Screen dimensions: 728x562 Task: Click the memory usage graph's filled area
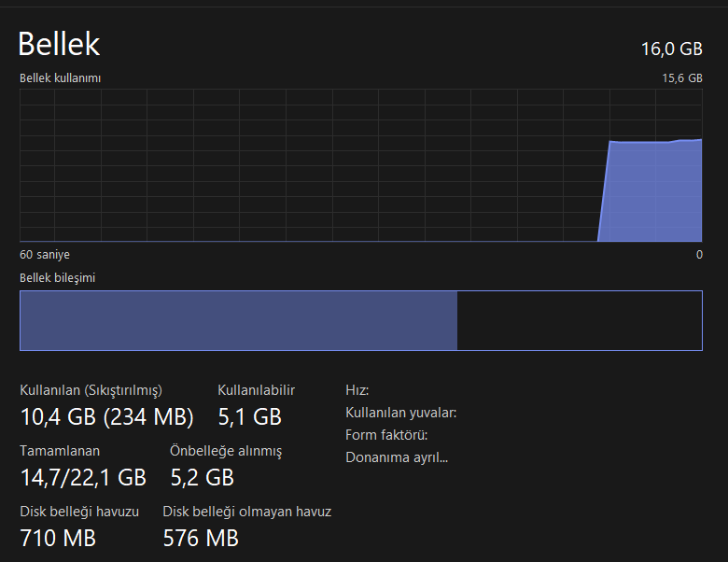coord(653,191)
